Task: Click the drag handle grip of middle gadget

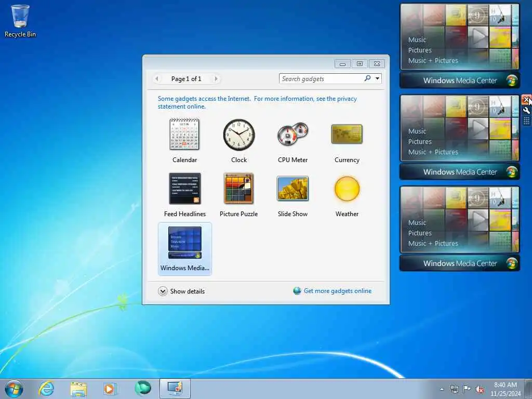Action: tap(526, 121)
